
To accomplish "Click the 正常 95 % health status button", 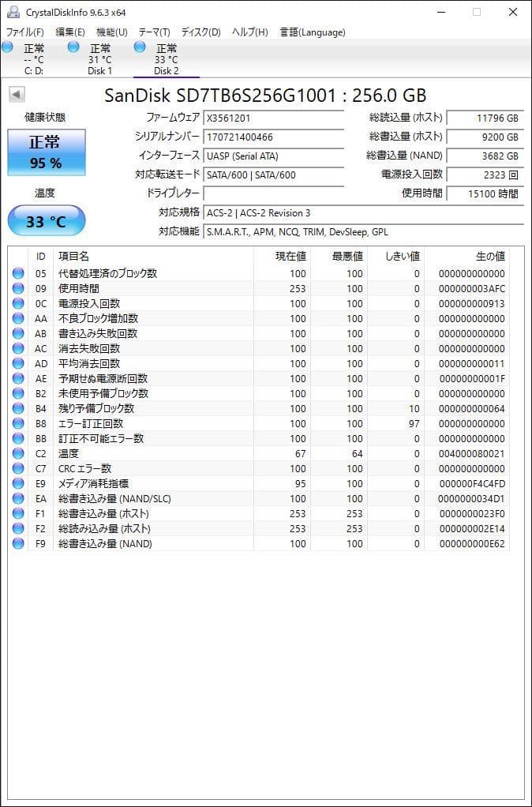I will (x=47, y=152).
